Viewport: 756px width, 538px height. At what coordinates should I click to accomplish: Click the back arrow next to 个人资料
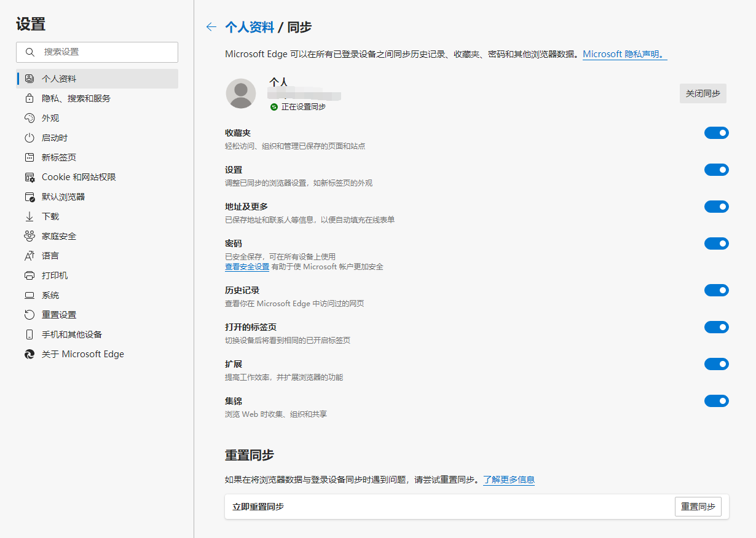point(211,26)
